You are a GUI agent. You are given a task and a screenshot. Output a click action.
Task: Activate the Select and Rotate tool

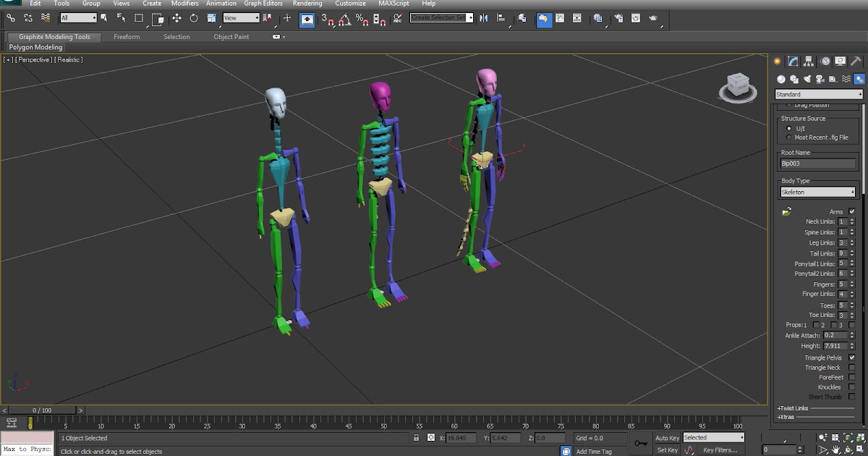click(x=194, y=18)
